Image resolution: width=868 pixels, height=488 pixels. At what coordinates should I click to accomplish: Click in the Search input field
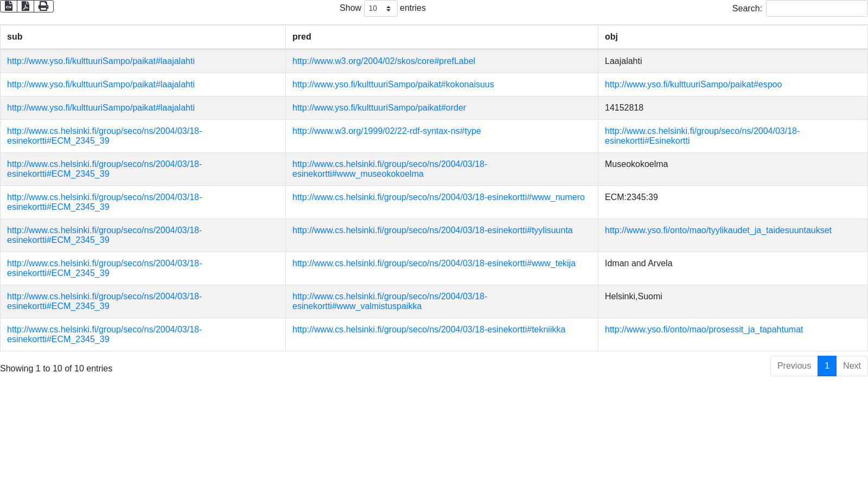coord(816,9)
